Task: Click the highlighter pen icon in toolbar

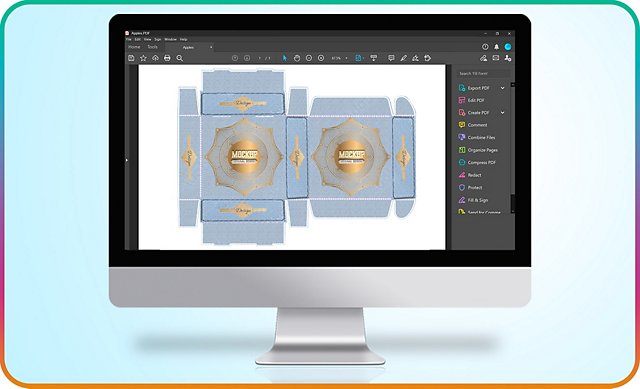Action: click(403, 58)
